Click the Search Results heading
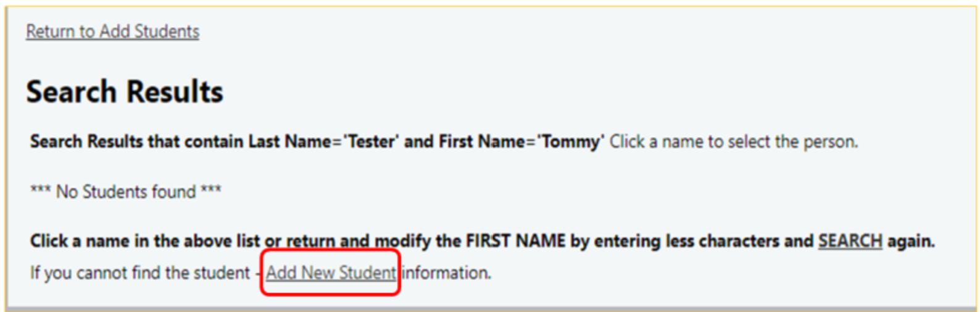 pyautogui.click(x=125, y=92)
